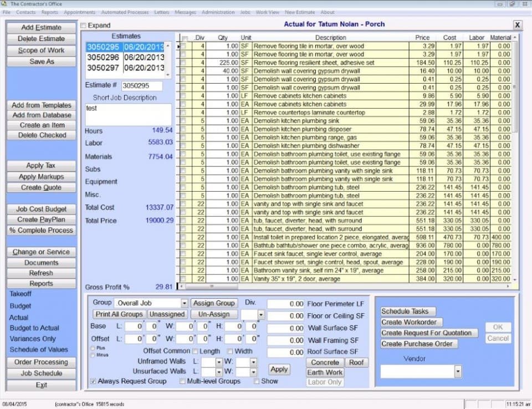Open Unsurfaced Walls W dropdown
The width and height of the screenshot is (532, 409).
click(253, 372)
